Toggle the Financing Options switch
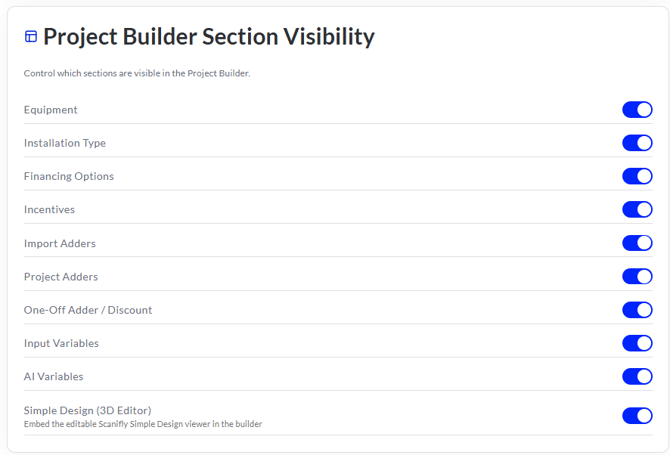The image size is (670, 455). [637, 176]
